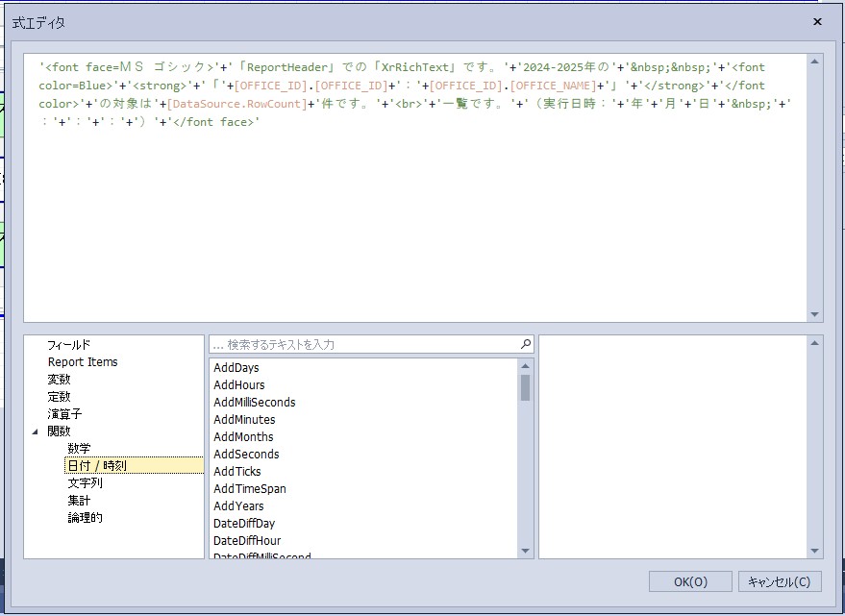
Task: Select 集計 functions subcategory
Action: click(x=79, y=501)
